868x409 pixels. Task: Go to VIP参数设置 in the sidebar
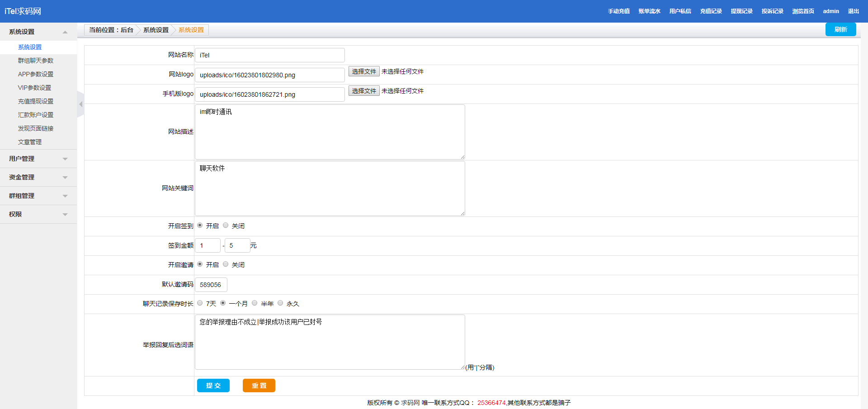34,88
